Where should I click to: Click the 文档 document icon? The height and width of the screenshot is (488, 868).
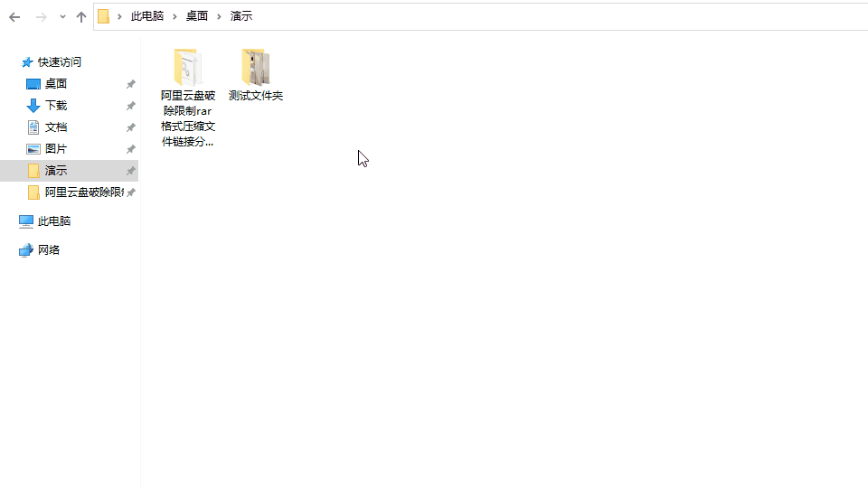point(33,127)
